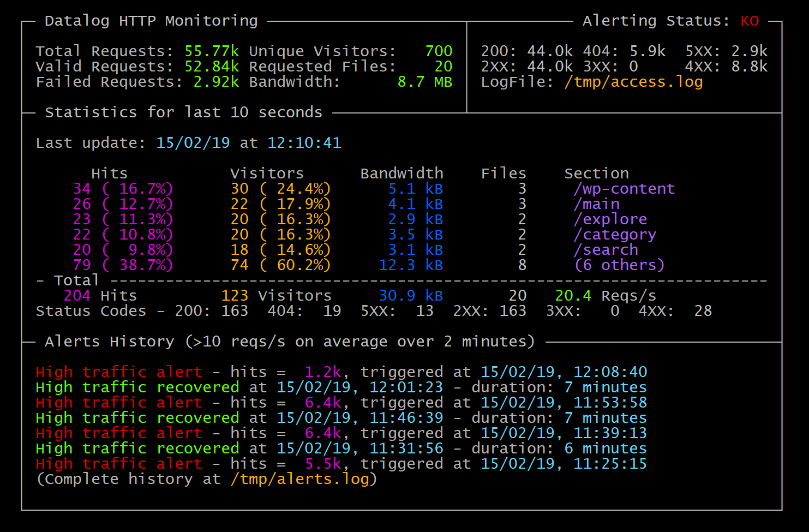Select the Valid Requests value 52.84k
The height and width of the screenshot is (532, 809).
click(x=212, y=67)
